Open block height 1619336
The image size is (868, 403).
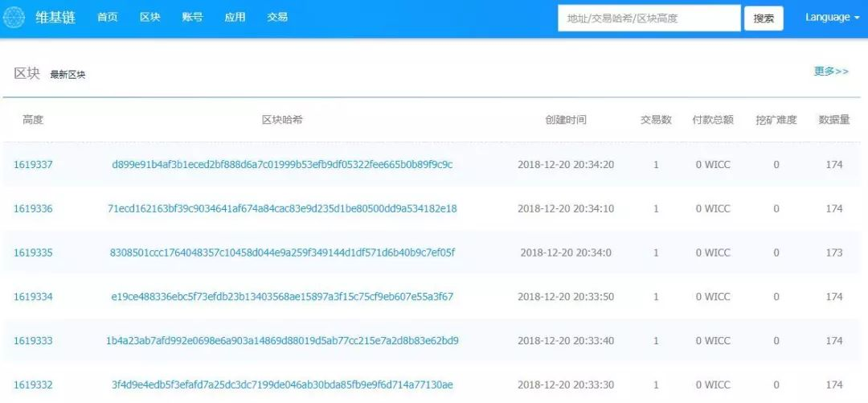tap(33, 209)
